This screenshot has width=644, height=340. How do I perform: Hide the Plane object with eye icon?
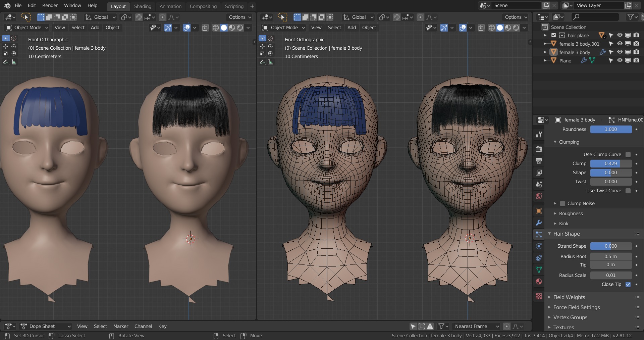tap(620, 60)
